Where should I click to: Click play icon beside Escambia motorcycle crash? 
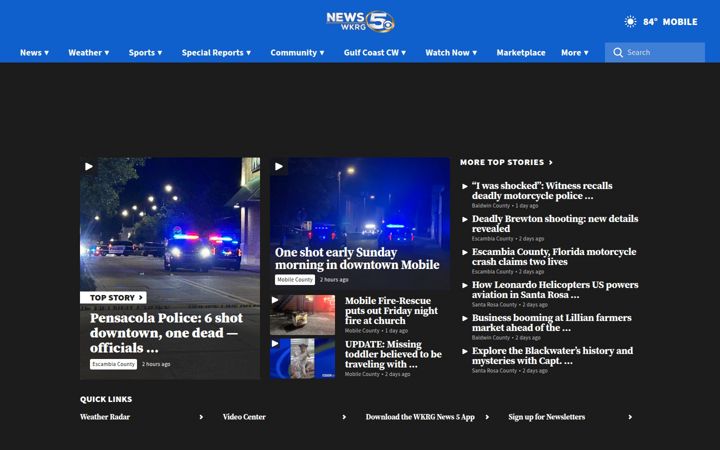465,252
